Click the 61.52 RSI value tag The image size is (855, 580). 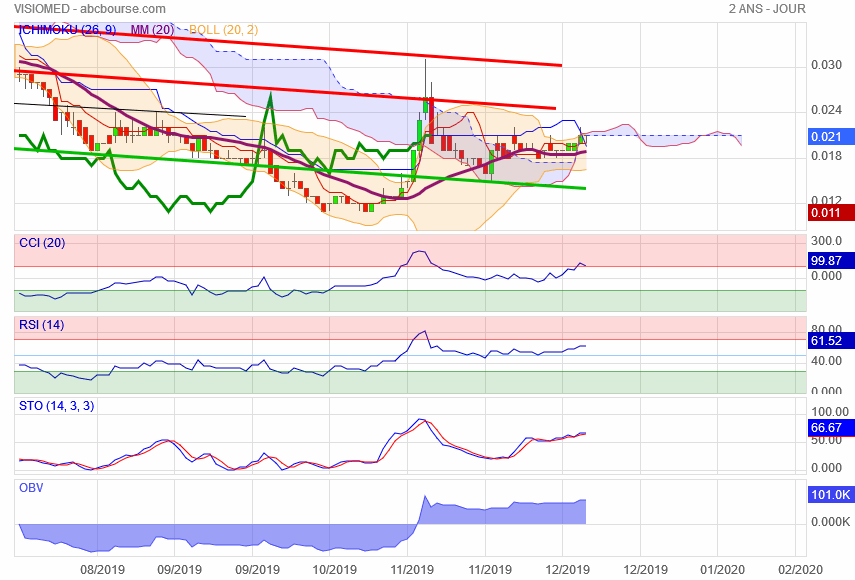click(830, 341)
